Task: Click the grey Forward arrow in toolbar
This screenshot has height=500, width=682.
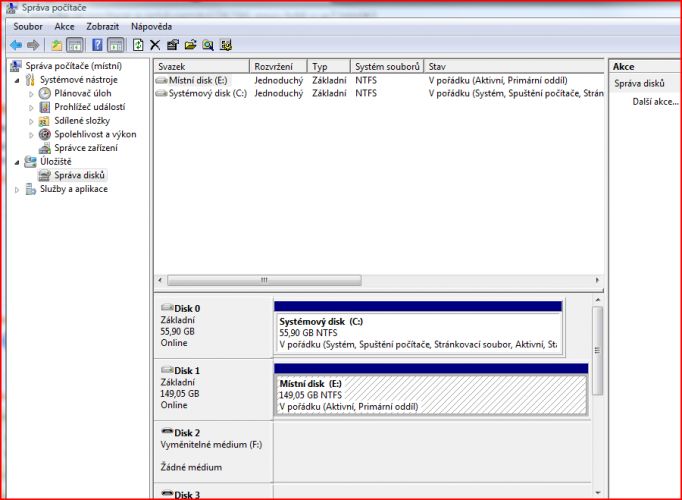Action: tap(33, 45)
